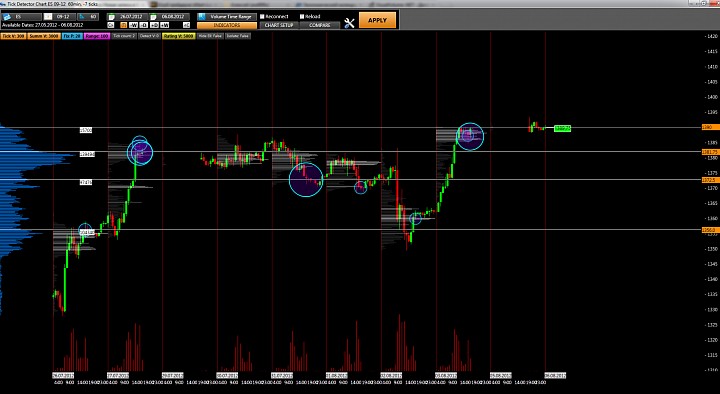
Task: Switch to the INDICATORS tab
Action: click(x=227, y=25)
